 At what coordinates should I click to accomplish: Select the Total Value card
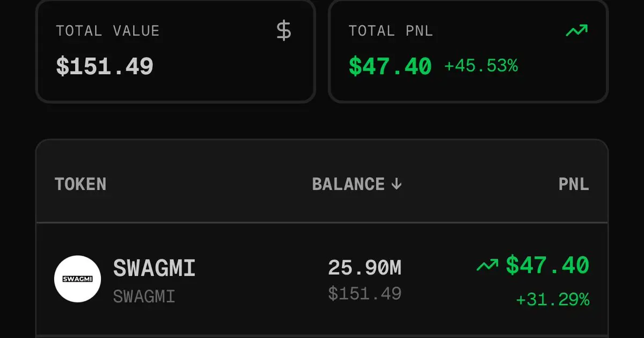click(175, 51)
